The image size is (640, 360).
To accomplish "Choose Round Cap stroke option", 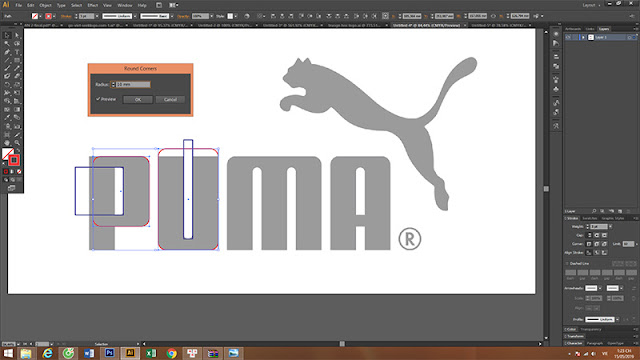I will click(597, 235).
